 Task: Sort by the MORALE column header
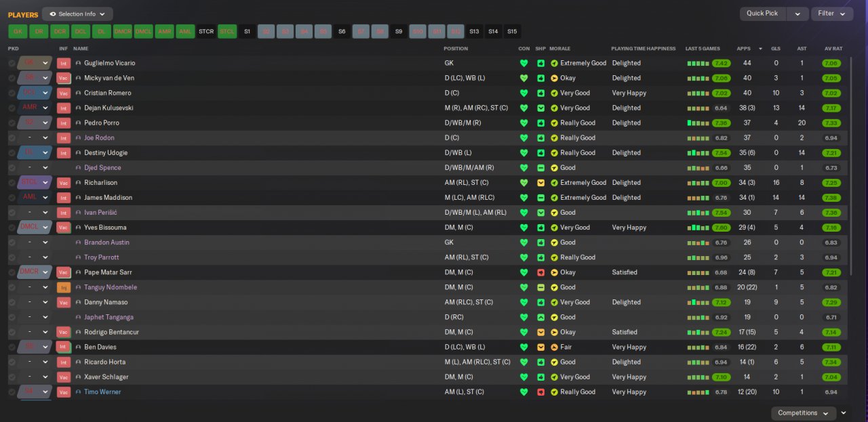coord(559,49)
